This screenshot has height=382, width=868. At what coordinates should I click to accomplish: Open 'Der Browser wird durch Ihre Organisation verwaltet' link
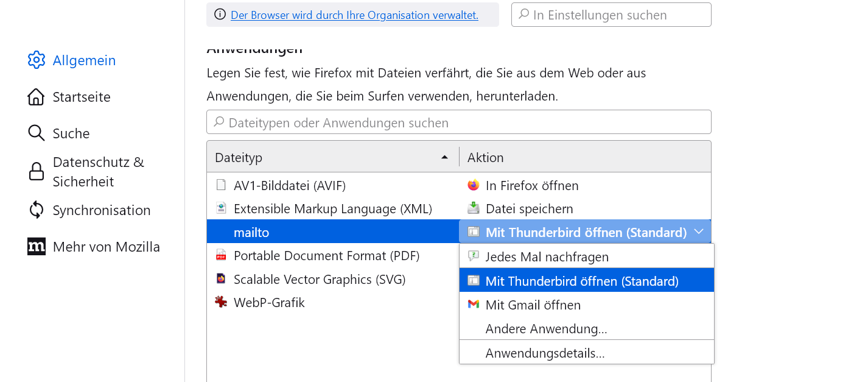tap(354, 15)
